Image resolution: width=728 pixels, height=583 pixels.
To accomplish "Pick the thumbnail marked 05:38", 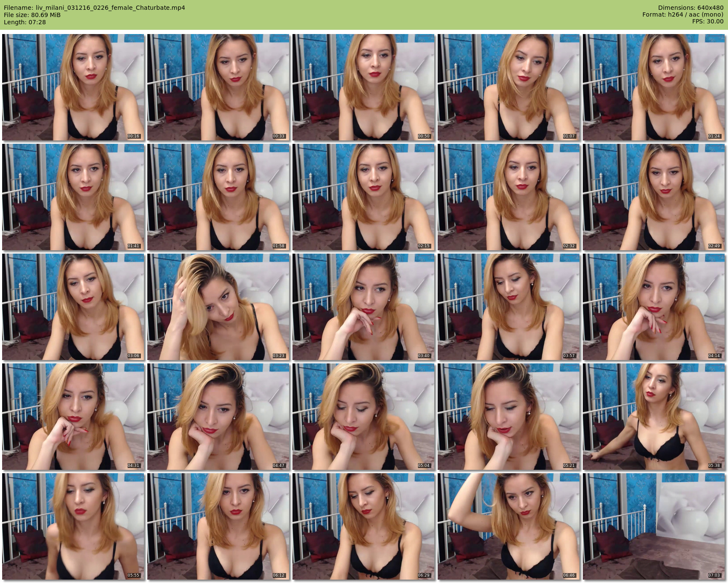I will click(654, 417).
